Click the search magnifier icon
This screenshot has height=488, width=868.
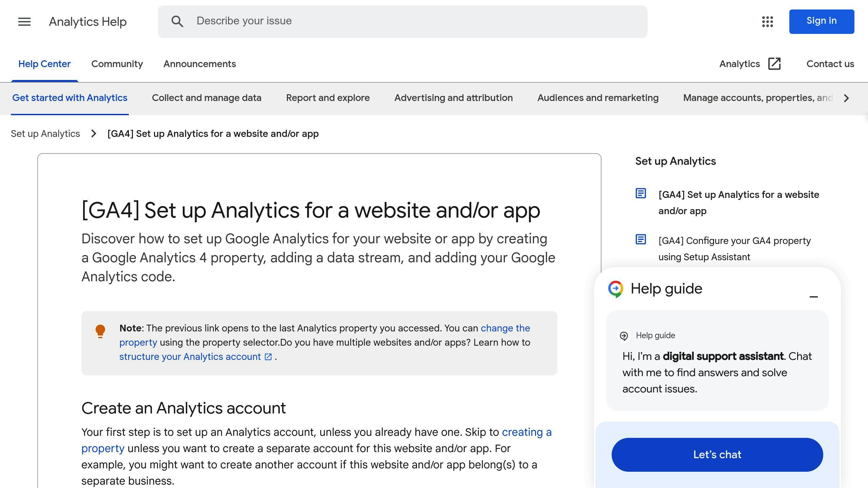point(177,21)
